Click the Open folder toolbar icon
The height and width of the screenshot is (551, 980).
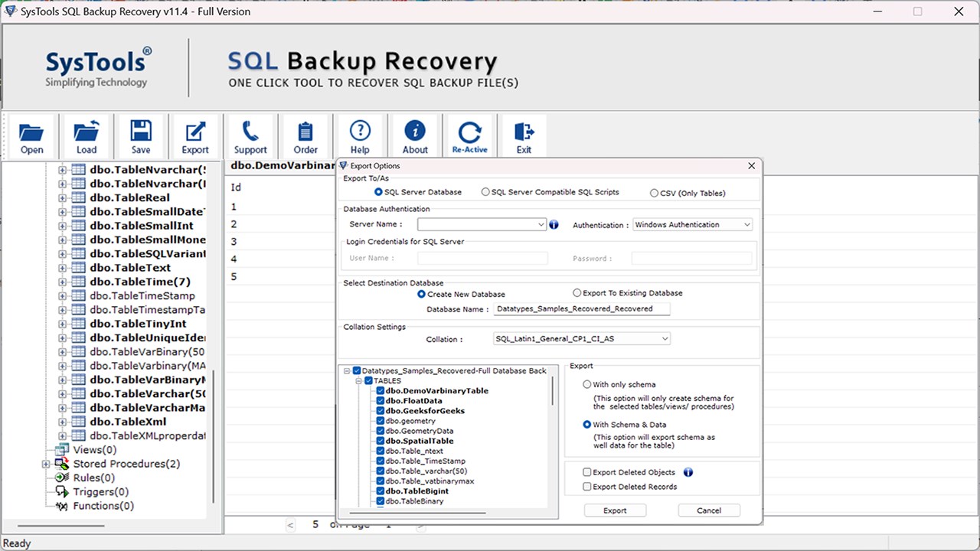tap(31, 131)
